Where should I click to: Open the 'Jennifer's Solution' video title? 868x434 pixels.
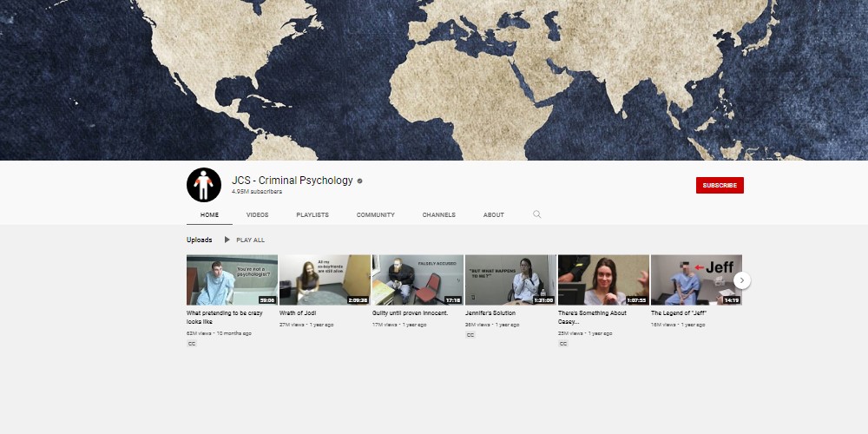(x=490, y=312)
